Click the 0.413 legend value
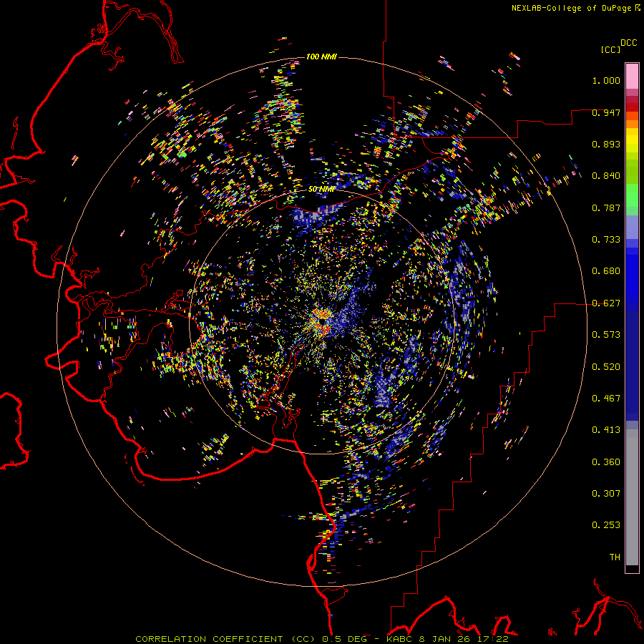Screen dimensions: 644x644 tap(606, 430)
